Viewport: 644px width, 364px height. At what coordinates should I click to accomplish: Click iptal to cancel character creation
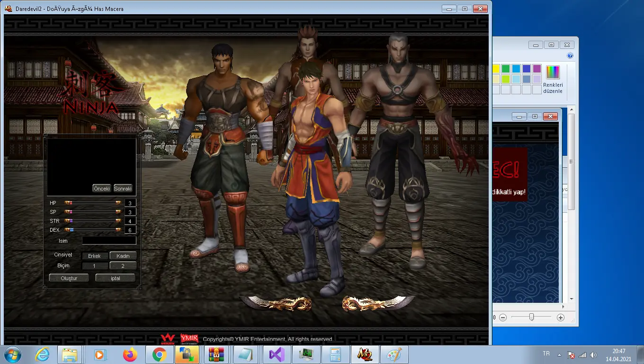[x=116, y=278]
